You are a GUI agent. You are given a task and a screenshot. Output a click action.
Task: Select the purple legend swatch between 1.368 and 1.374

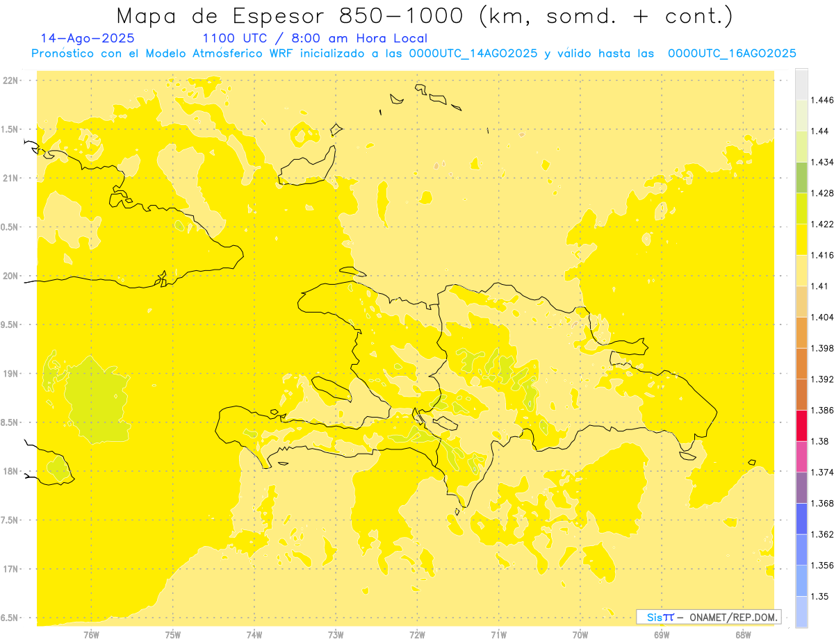pos(801,488)
